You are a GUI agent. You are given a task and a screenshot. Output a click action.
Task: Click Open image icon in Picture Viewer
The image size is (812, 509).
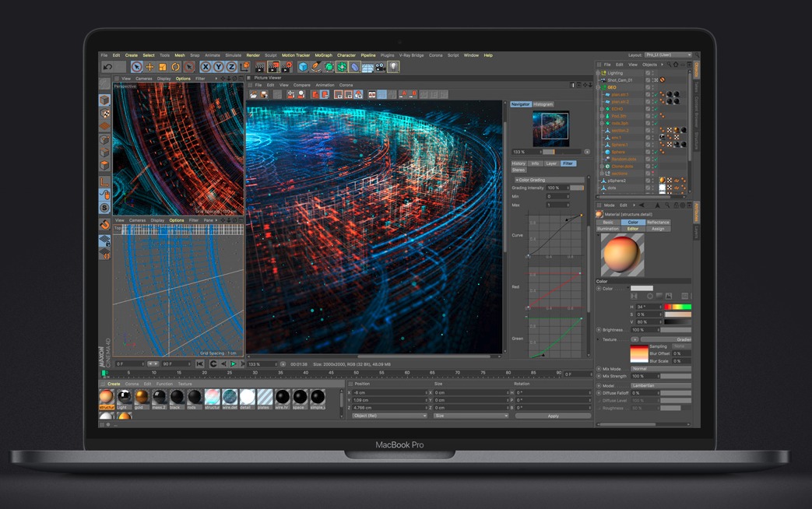(253, 94)
